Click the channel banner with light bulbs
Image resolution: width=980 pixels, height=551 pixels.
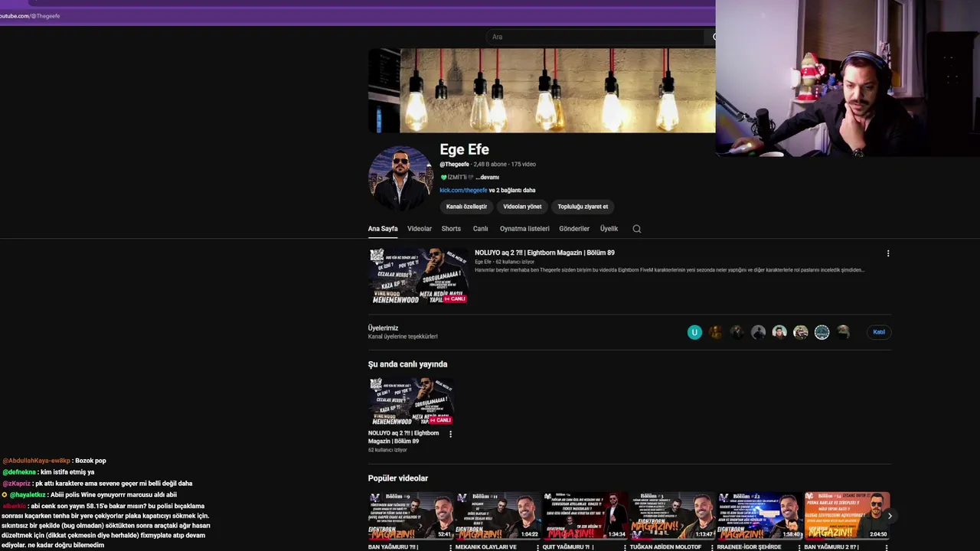(541, 90)
